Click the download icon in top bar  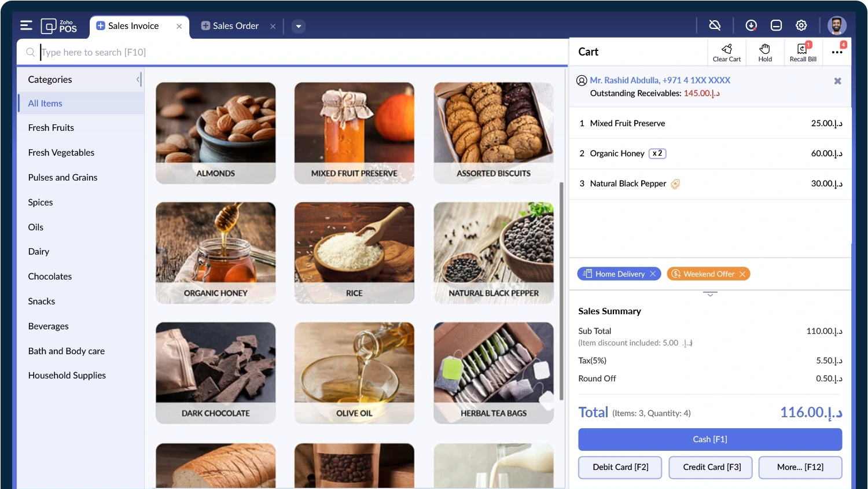(751, 25)
